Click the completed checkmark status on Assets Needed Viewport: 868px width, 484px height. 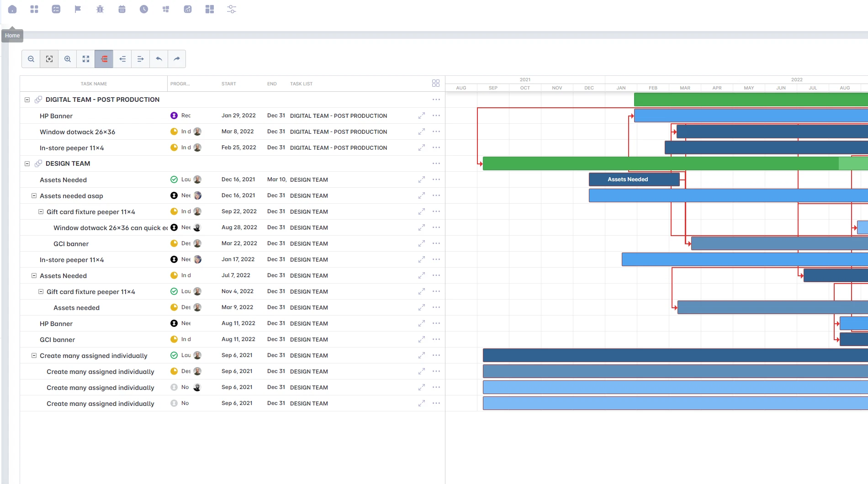[x=174, y=179]
